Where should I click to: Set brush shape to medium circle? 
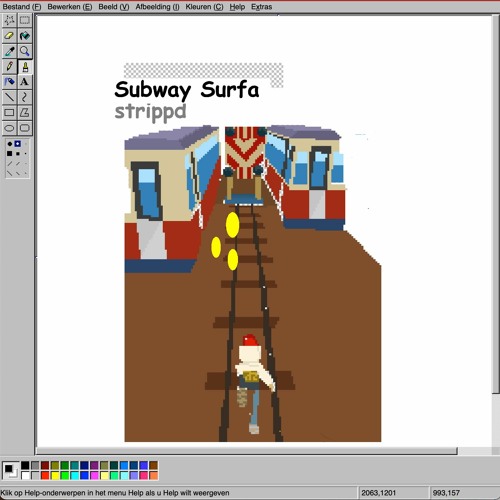tap(18, 144)
